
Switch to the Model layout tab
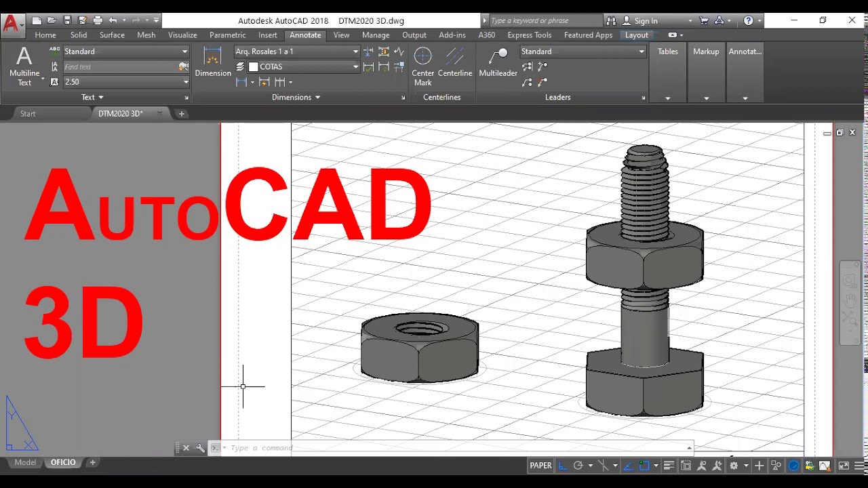[25, 462]
